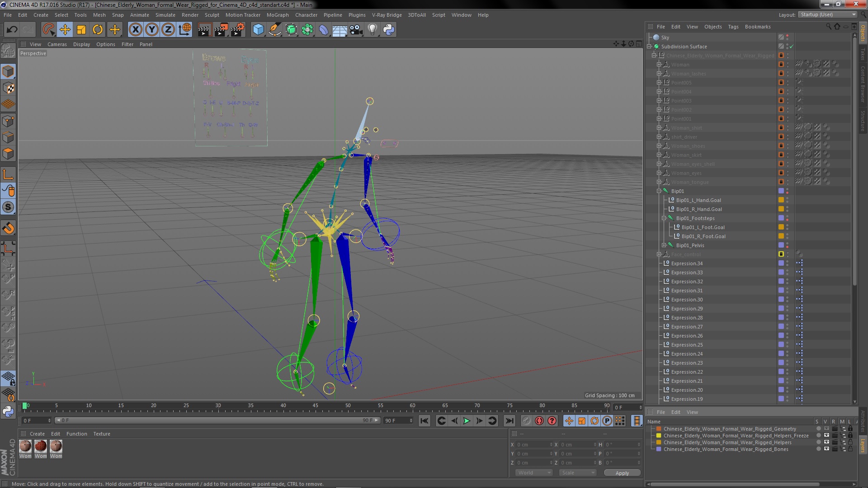Click Make Editable icon in left sidebar

pyautogui.click(x=8, y=51)
